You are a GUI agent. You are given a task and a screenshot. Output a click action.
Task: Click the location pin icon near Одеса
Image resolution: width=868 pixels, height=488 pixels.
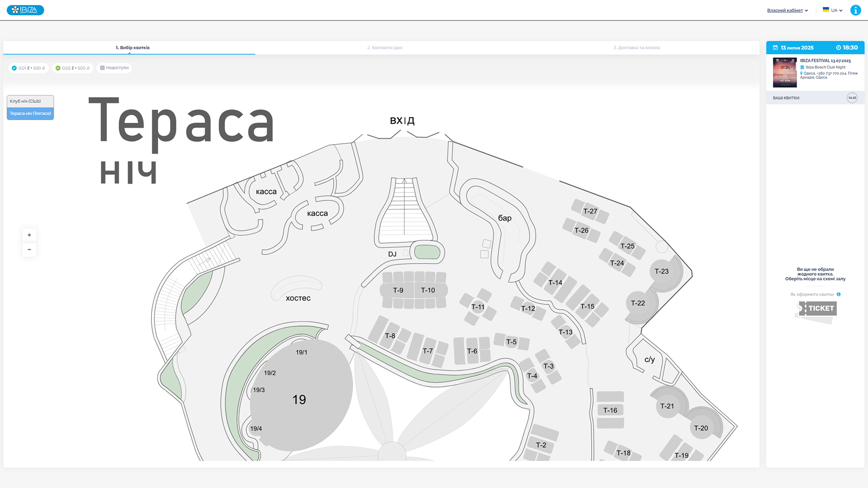click(802, 73)
